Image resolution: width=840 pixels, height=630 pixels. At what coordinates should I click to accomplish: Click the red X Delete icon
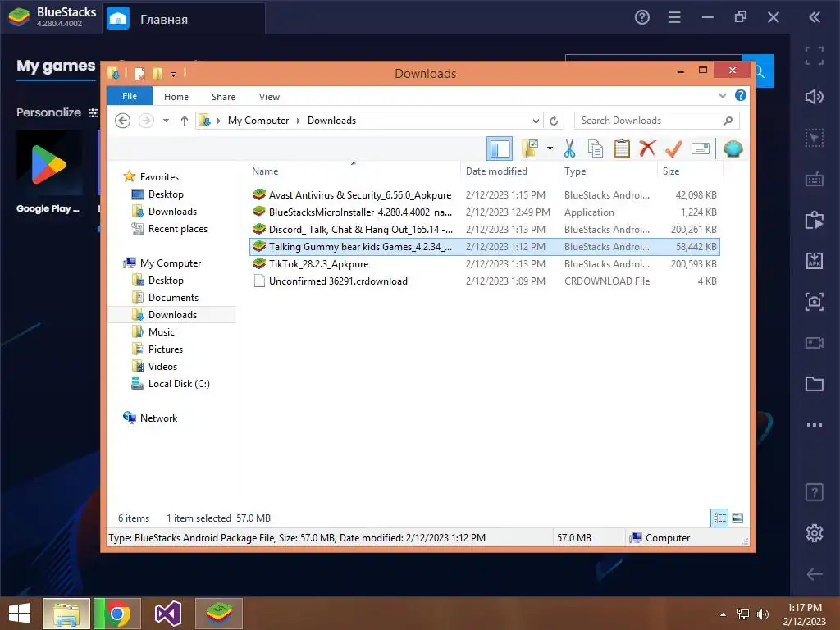[647, 148]
